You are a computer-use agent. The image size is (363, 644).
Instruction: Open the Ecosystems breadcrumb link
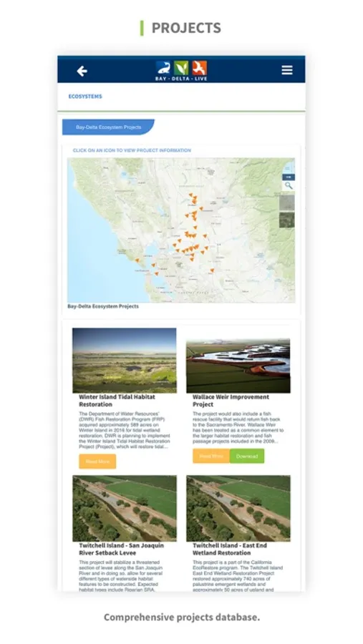pos(85,97)
